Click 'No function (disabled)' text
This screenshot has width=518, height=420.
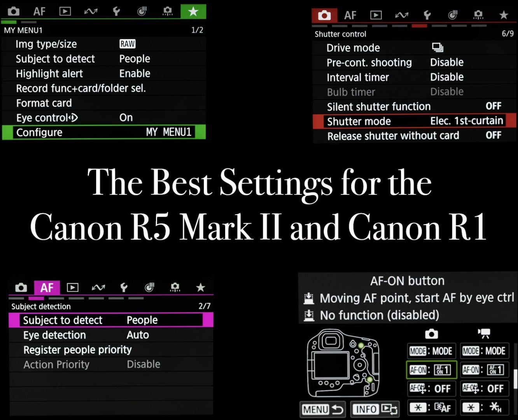(379, 315)
